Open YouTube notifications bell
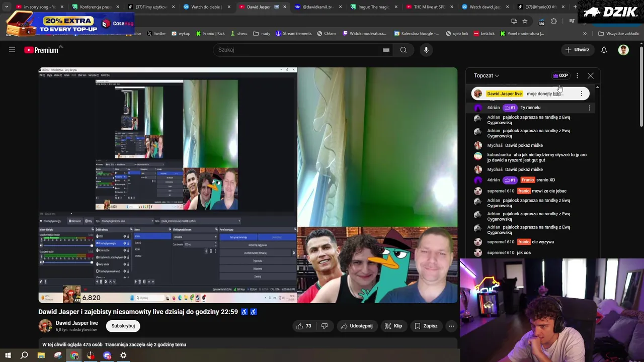Screen dimensions: 644x362 pos(604,50)
